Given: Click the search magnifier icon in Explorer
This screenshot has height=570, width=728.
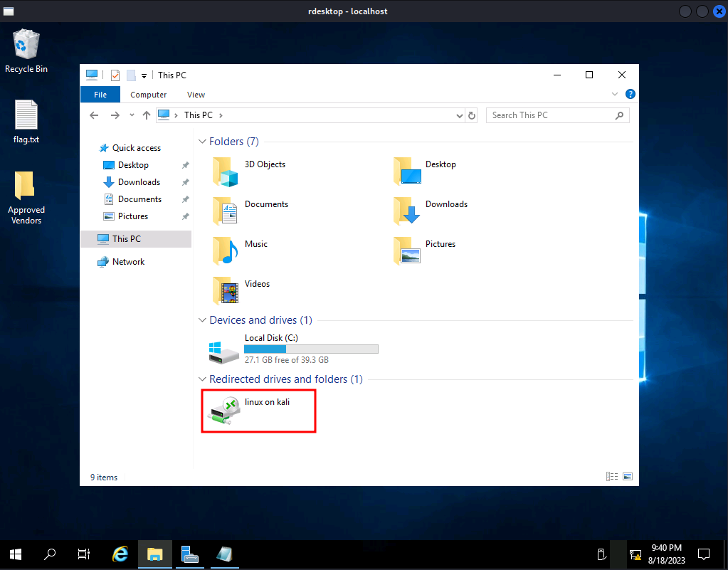Looking at the screenshot, I should coord(619,115).
